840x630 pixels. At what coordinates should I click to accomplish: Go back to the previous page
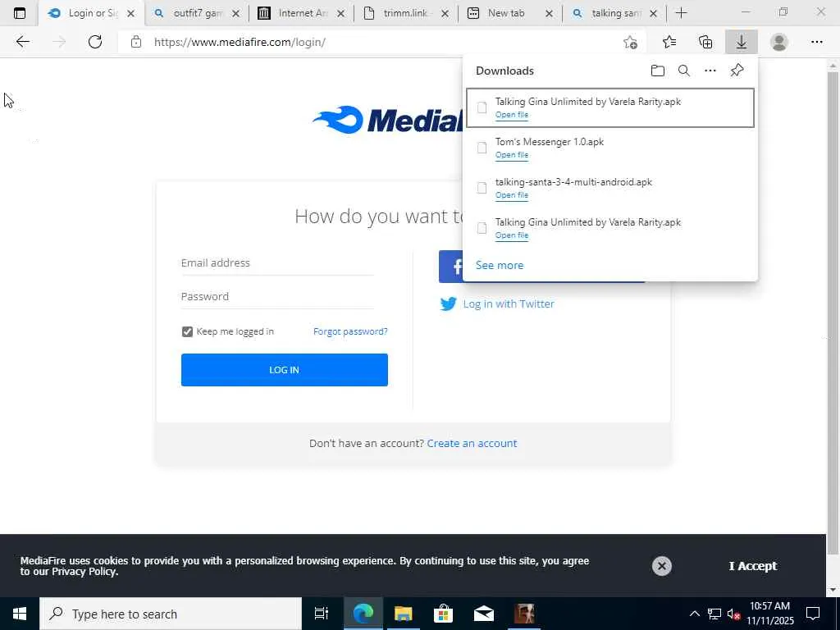point(22,42)
